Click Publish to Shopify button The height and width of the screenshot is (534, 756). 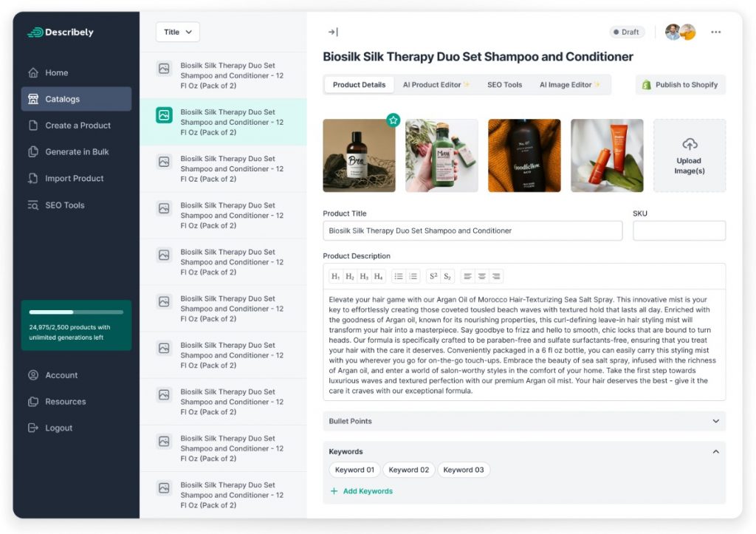pyautogui.click(x=680, y=85)
